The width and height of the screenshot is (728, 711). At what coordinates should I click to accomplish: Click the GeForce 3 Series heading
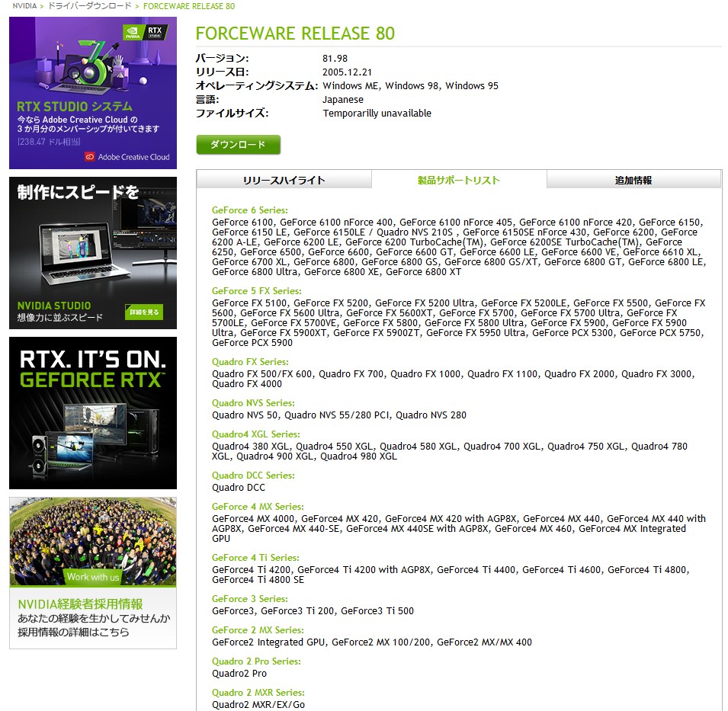point(250,599)
